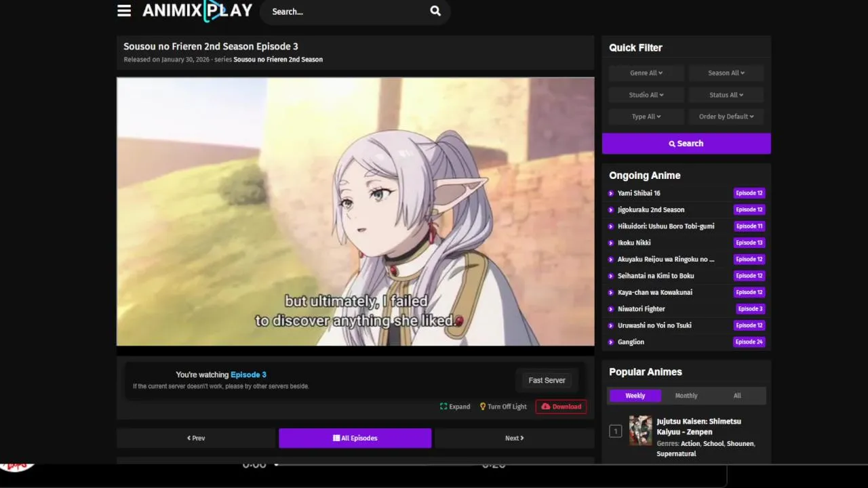Click the rank 1 number badge
Image resolution: width=868 pixels, height=488 pixels.
pos(615,431)
